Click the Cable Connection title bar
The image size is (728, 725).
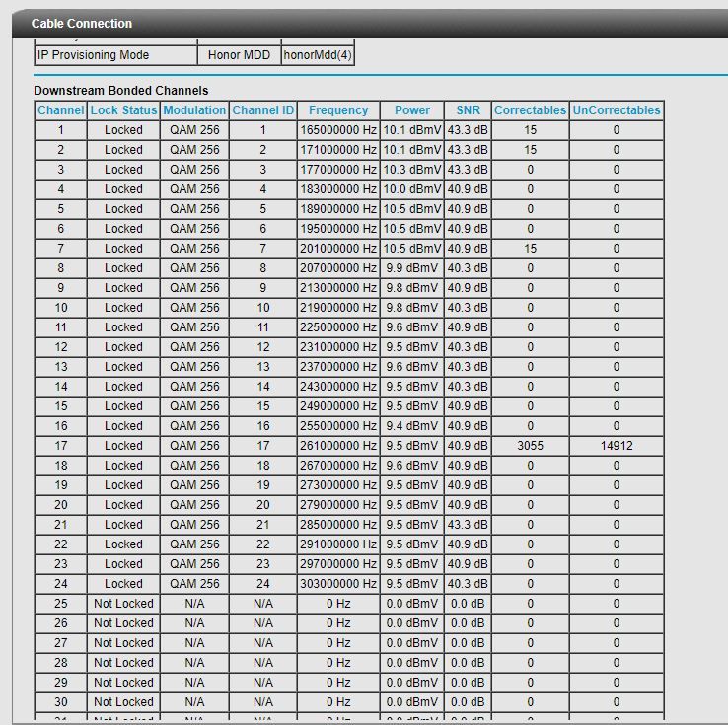click(82, 23)
